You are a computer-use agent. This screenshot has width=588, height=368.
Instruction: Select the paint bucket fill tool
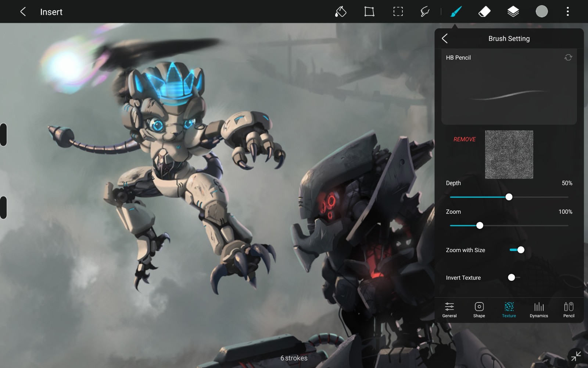(340, 12)
